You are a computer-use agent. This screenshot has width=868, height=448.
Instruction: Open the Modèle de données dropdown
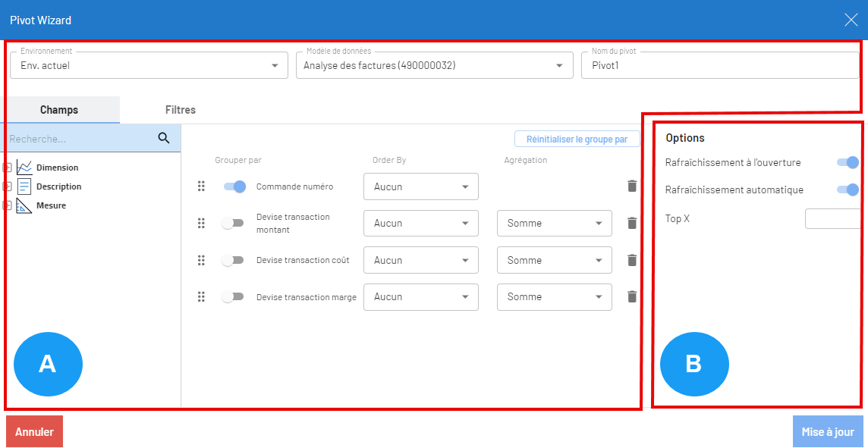434,66
